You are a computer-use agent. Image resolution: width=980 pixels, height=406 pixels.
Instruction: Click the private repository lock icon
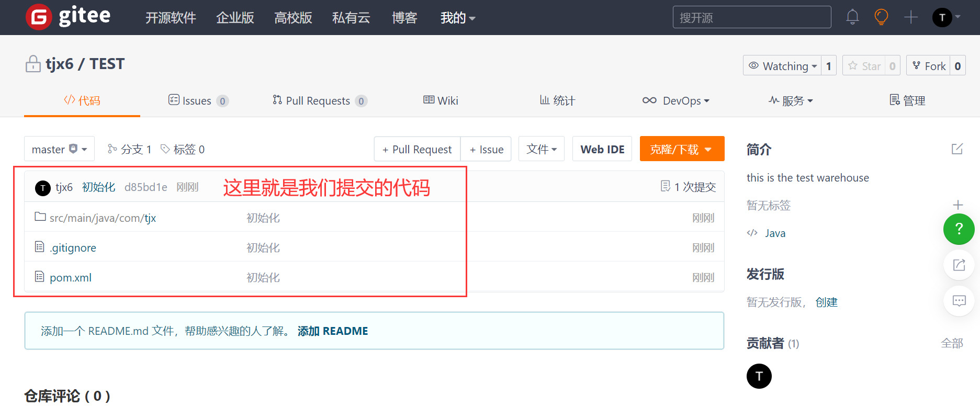click(x=33, y=64)
